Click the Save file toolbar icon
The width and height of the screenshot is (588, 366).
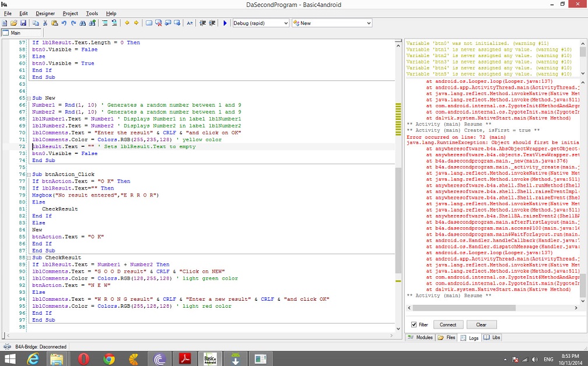pos(23,23)
